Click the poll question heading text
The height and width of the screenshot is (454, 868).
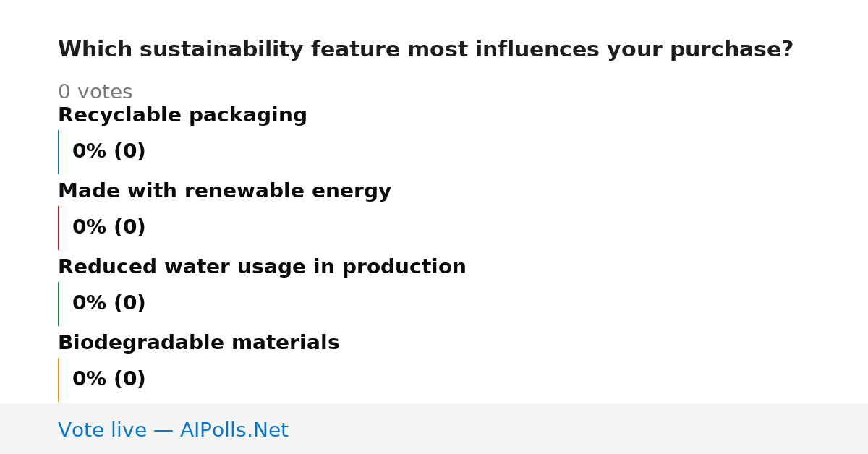tap(425, 50)
